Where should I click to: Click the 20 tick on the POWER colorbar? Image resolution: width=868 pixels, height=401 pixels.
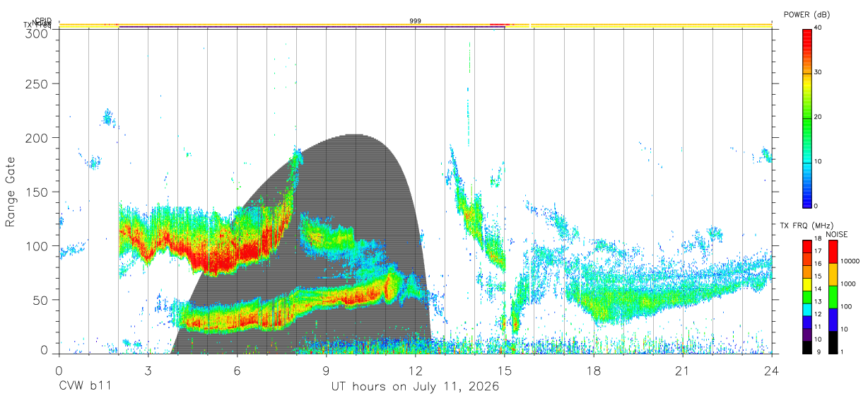click(x=818, y=117)
